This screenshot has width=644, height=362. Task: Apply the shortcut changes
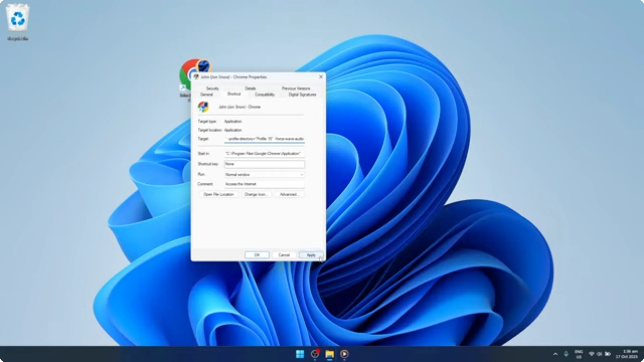pyautogui.click(x=311, y=255)
